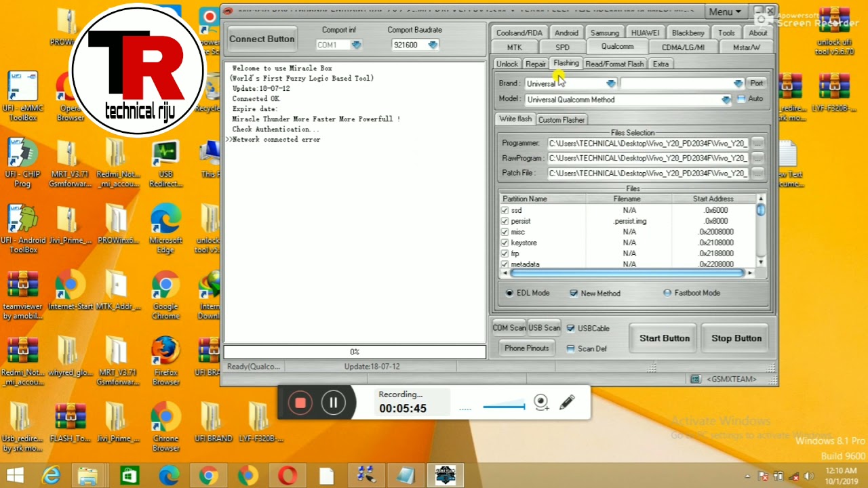This screenshot has height=488, width=868.
Task: Select the Google Chrome desktop shortcut
Action: point(165,296)
